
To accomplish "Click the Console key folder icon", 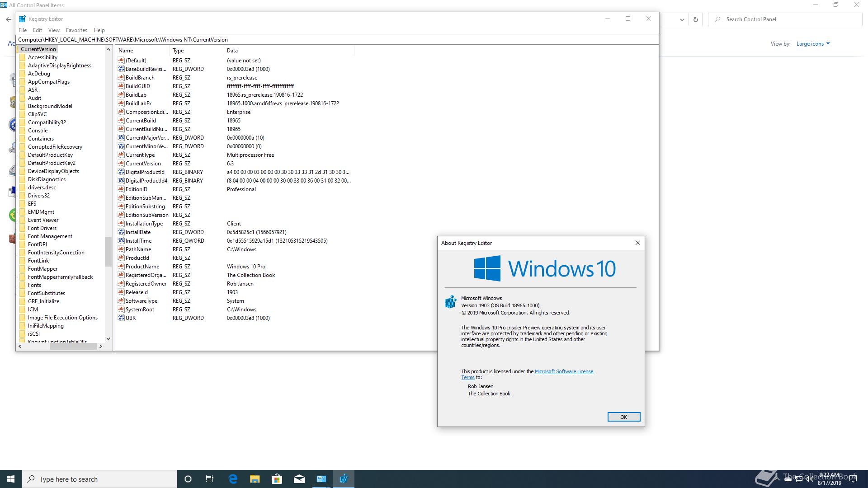I will tap(23, 131).
